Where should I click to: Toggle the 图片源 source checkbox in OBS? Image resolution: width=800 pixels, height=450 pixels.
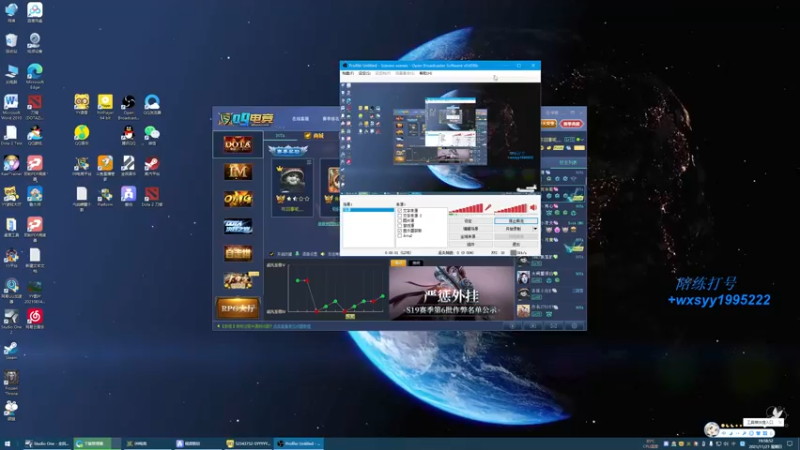(x=399, y=220)
